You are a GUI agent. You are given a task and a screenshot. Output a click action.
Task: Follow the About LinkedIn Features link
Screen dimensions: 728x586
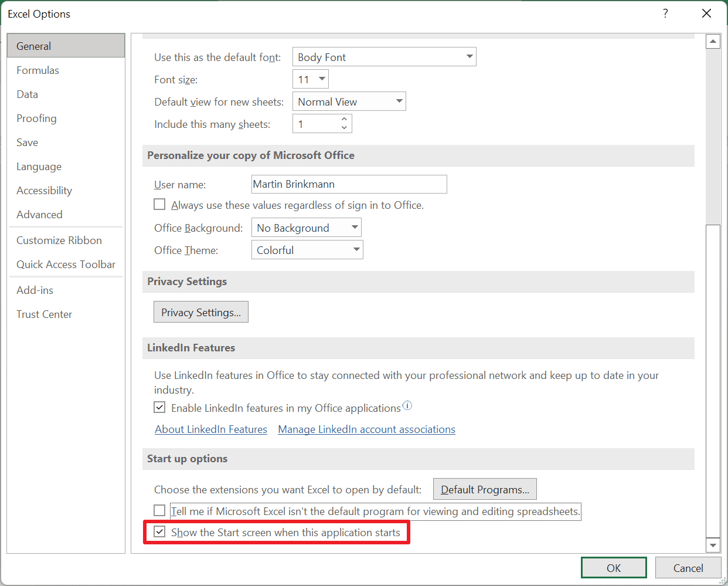(x=211, y=429)
